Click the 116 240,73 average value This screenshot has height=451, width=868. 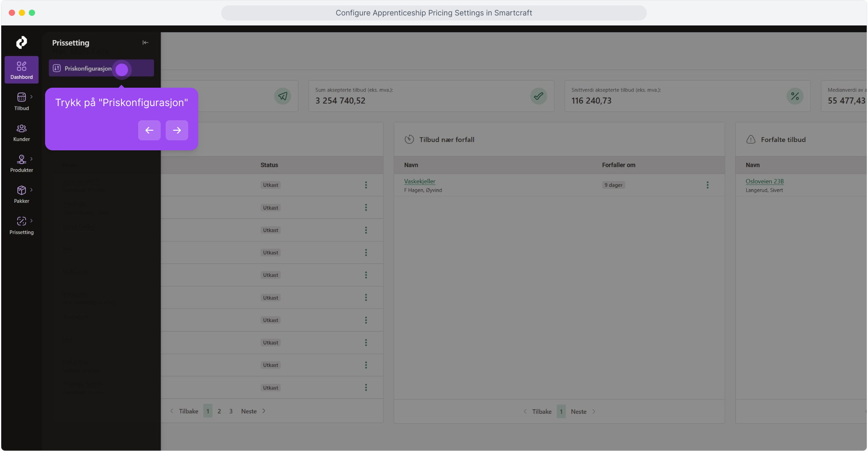point(591,101)
